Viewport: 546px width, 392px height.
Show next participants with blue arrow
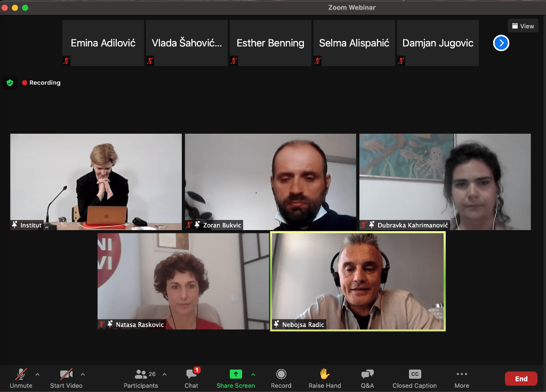[x=501, y=43]
